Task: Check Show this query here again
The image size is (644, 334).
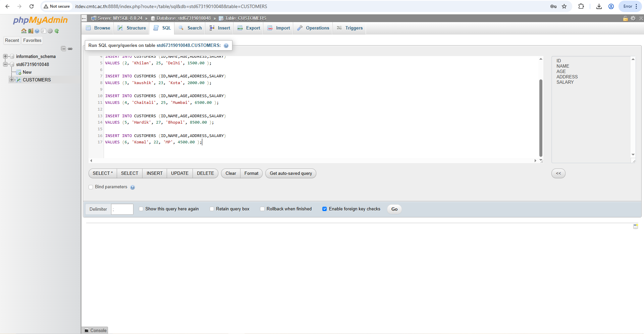Action: coord(141,209)
